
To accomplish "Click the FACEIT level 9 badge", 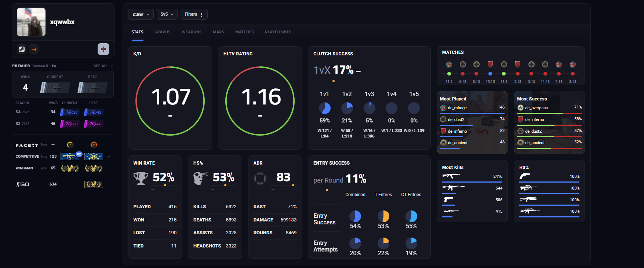I will (94, 145).
